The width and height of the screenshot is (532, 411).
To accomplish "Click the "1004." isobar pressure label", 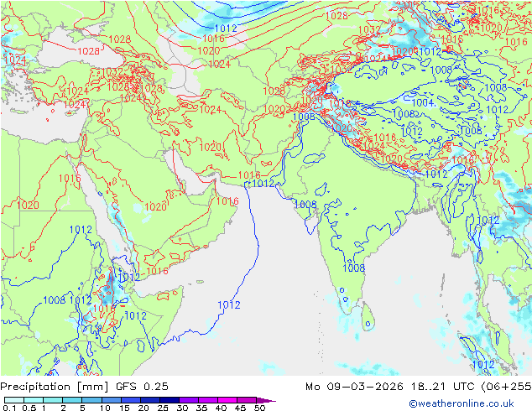I will [x=424, y=102].
